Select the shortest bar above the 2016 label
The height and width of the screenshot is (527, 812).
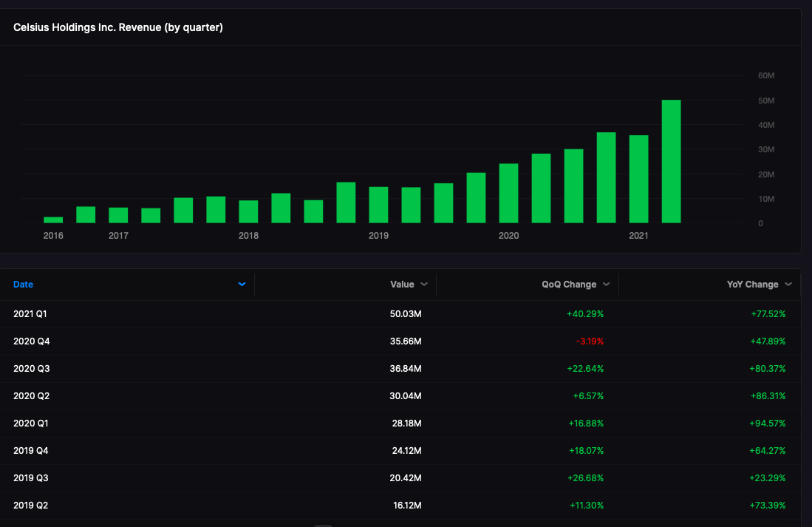point(53,220)
